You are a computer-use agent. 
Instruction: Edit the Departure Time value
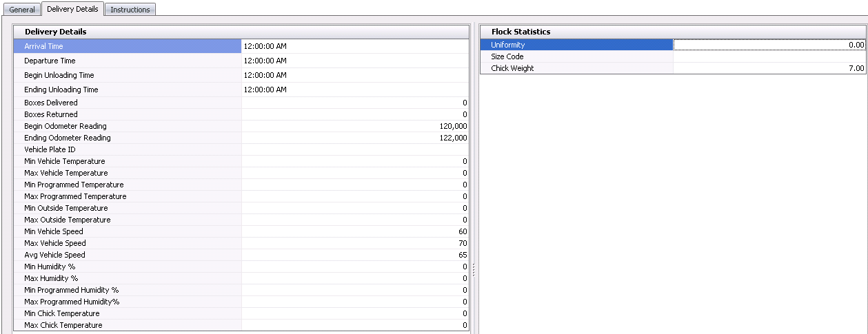click(x=354, y=61)
